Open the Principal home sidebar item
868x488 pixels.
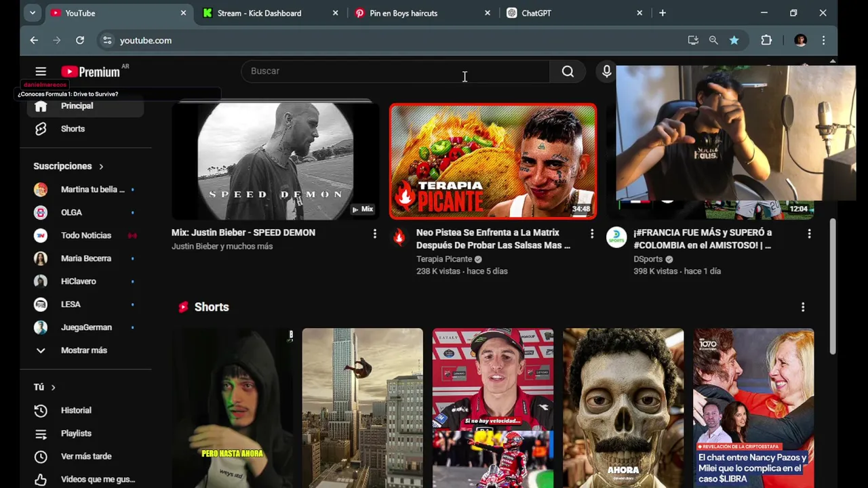coord(85,106)
